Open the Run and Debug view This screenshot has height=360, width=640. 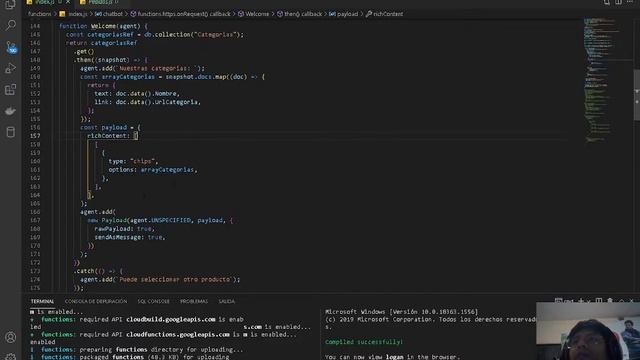(10, 68)
